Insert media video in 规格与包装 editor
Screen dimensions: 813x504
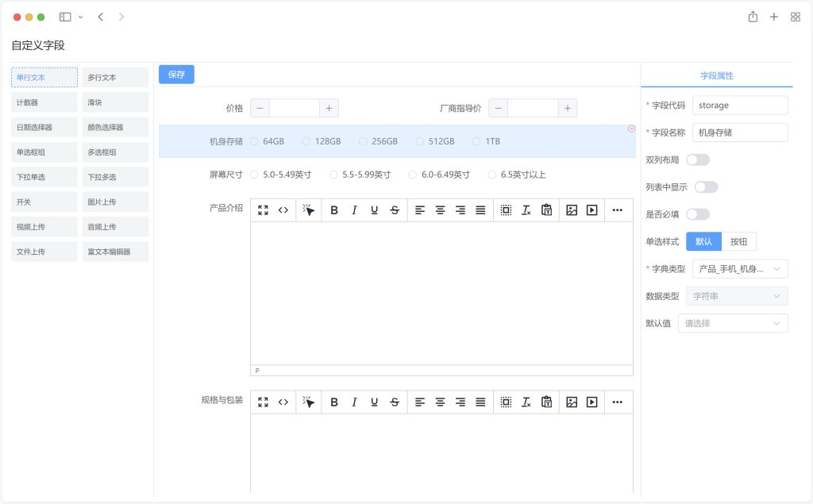tap(591, 402)
